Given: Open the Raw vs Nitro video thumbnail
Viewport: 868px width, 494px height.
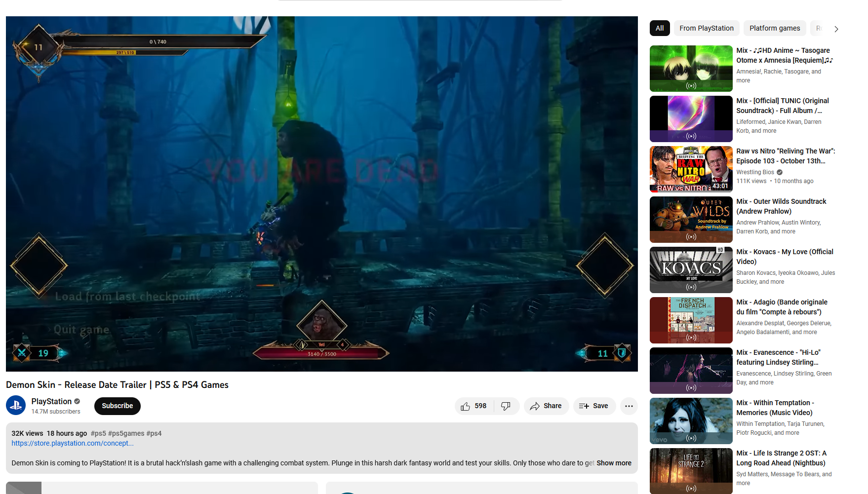Looking at the screenshot, I should pos(691,169).
